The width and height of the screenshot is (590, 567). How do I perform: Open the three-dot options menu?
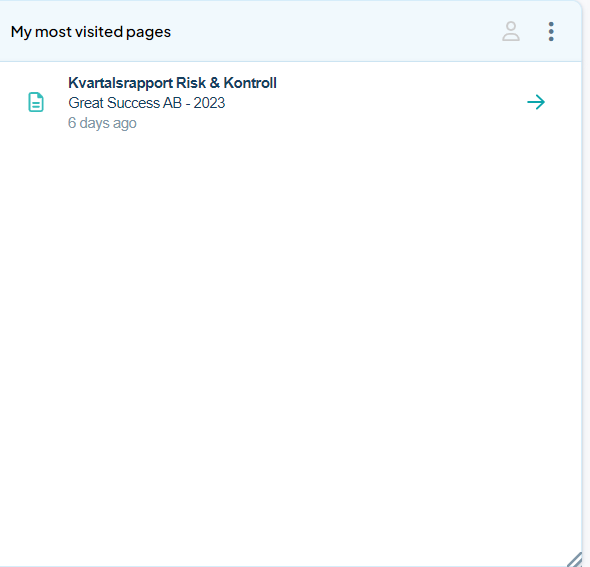pos(551,32)
